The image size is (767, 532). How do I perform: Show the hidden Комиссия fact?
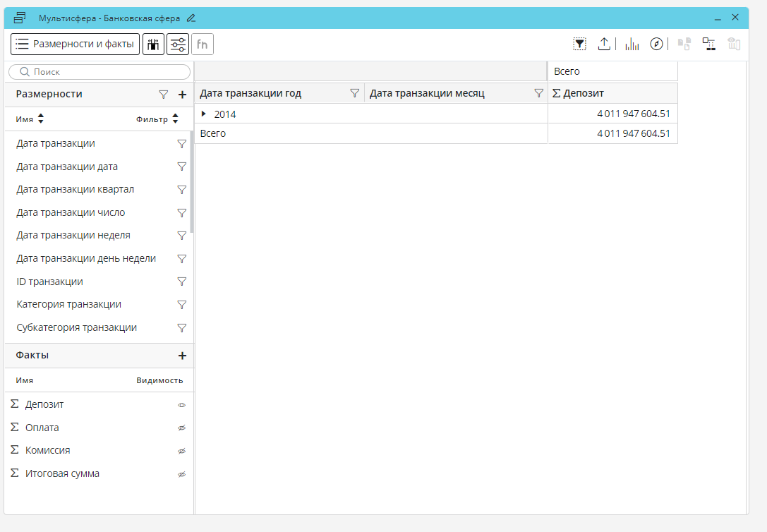point(181,451)
